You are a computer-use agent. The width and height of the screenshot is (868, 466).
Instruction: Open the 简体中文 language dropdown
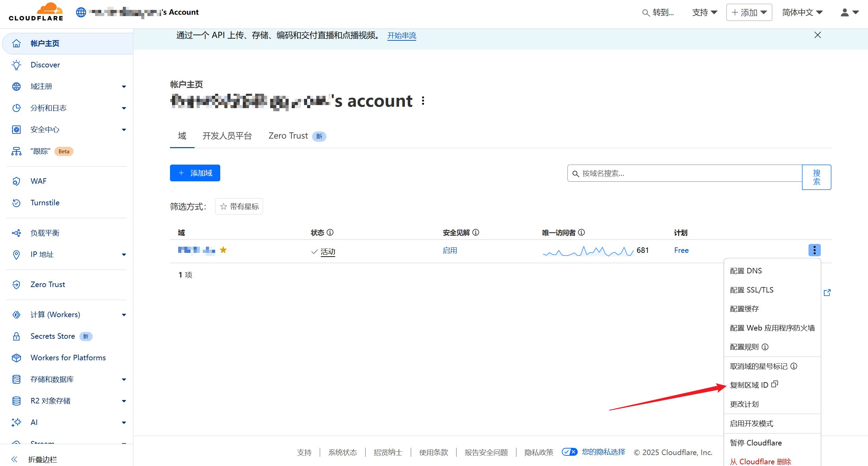[802, 13]
